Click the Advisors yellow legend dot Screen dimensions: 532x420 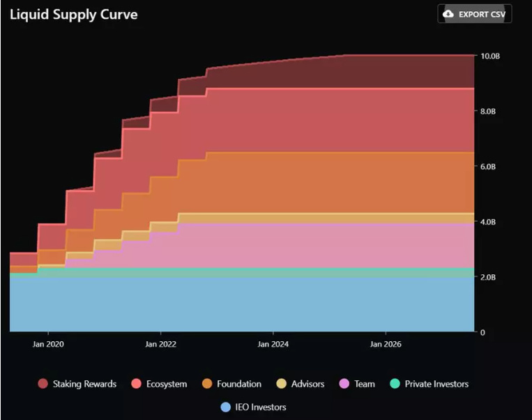(282, 384)
